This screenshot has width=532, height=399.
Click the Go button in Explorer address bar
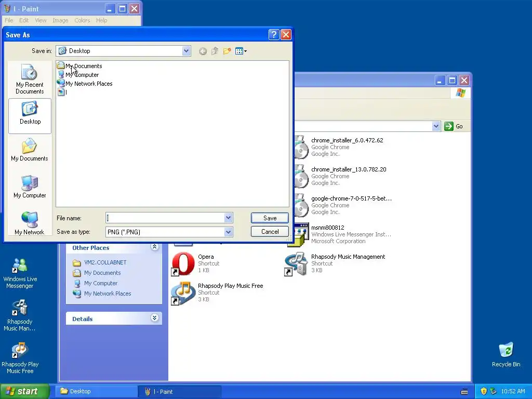pos(453,126)
